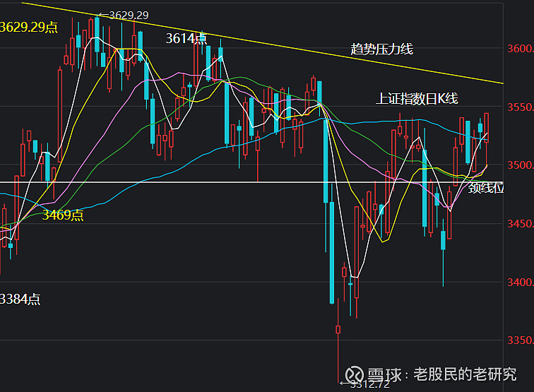Click the 上证指数日K线 title text

click(x=417, y=99)
